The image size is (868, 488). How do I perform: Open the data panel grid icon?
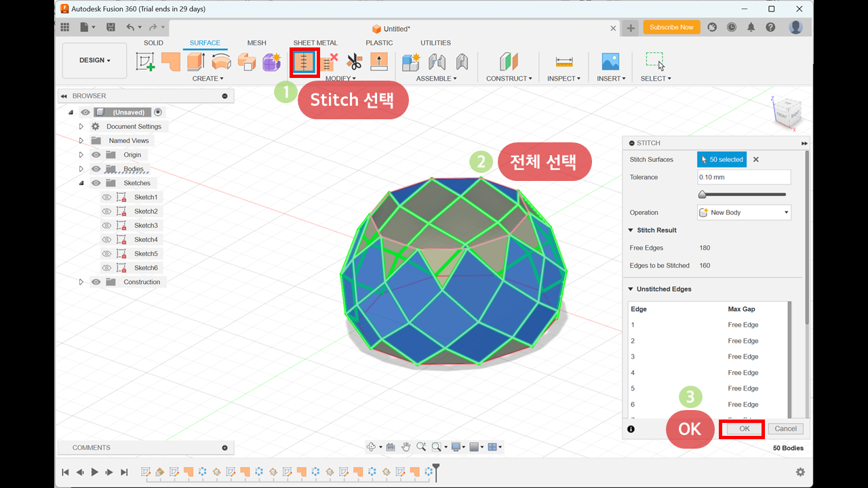pos(65,27)
